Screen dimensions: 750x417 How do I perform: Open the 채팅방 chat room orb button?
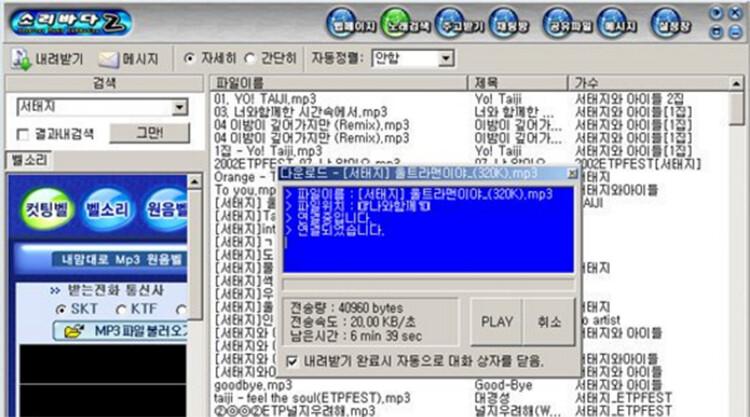coord(510,23)
